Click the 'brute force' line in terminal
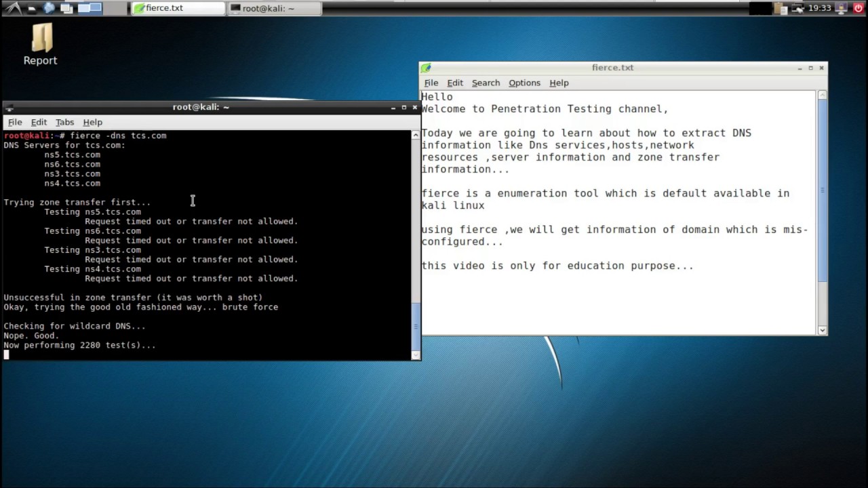 141,306
